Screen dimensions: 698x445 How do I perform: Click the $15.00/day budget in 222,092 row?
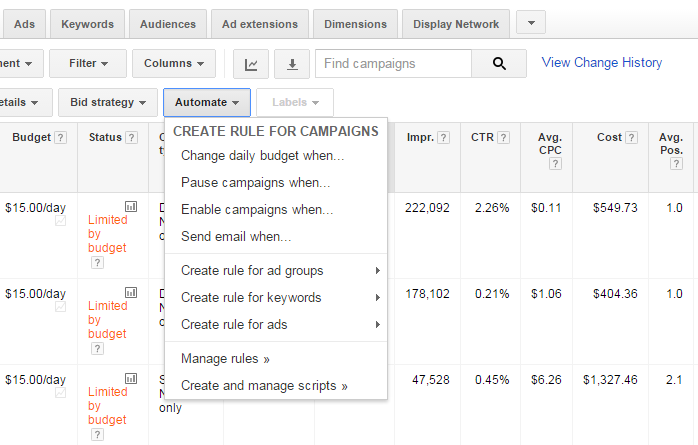tap(36, 208)
